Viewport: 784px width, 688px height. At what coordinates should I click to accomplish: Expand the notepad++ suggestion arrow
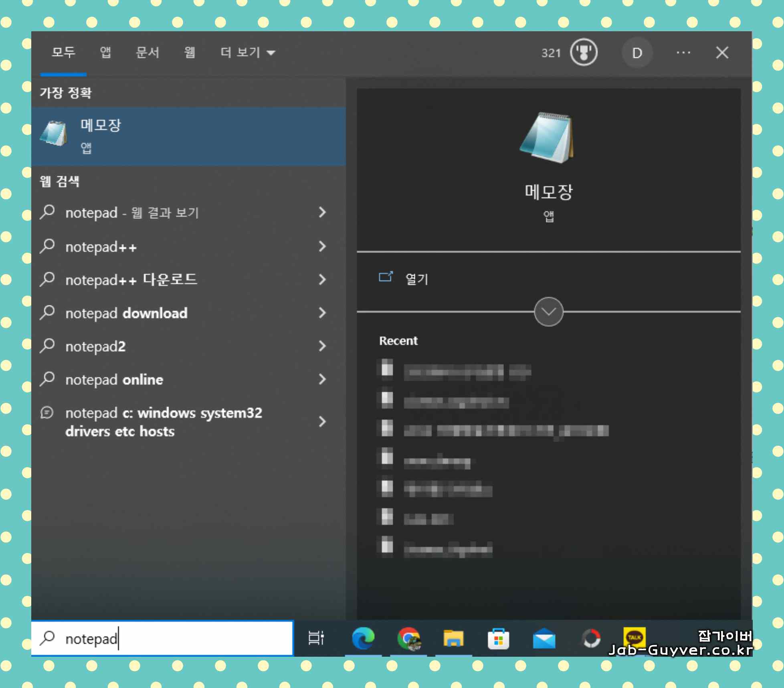[322, 247]
